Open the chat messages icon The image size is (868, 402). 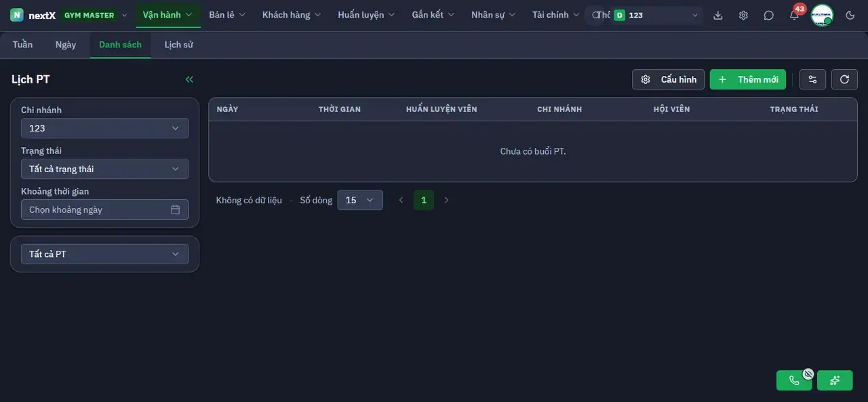768,15
